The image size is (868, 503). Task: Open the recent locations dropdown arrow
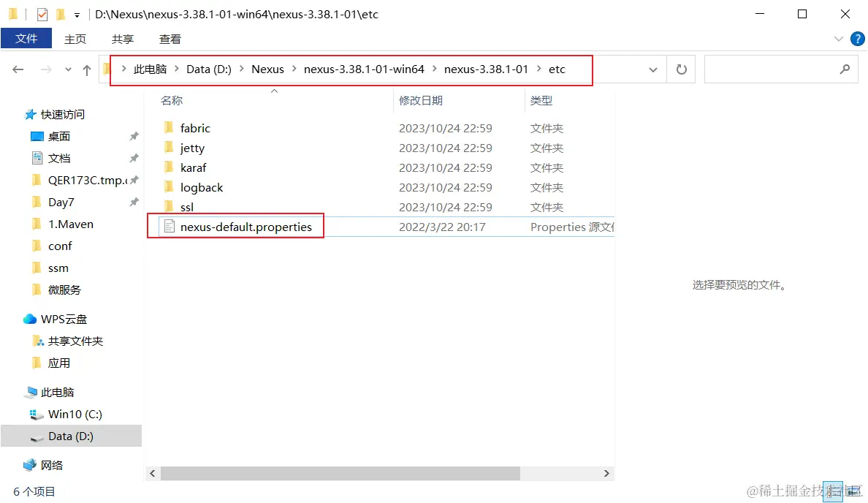(x=68, y=69)
